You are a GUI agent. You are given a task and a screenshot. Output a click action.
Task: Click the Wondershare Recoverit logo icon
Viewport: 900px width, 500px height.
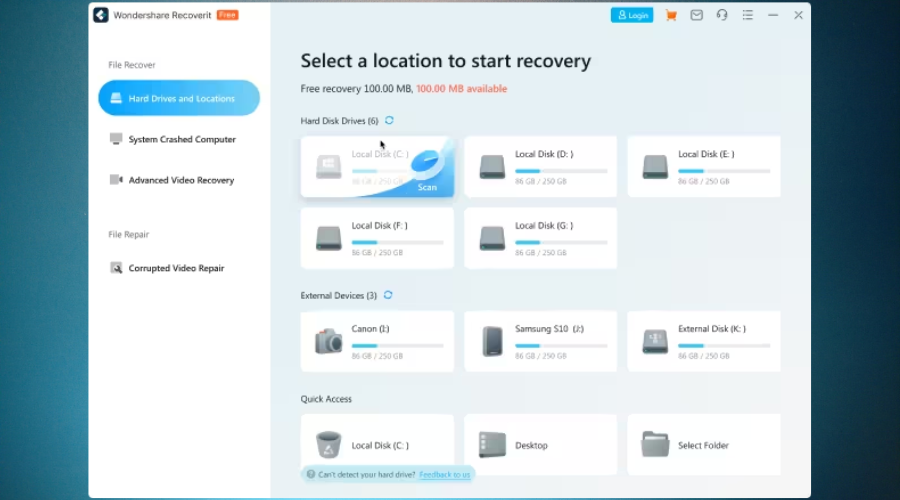pos(100,15)
